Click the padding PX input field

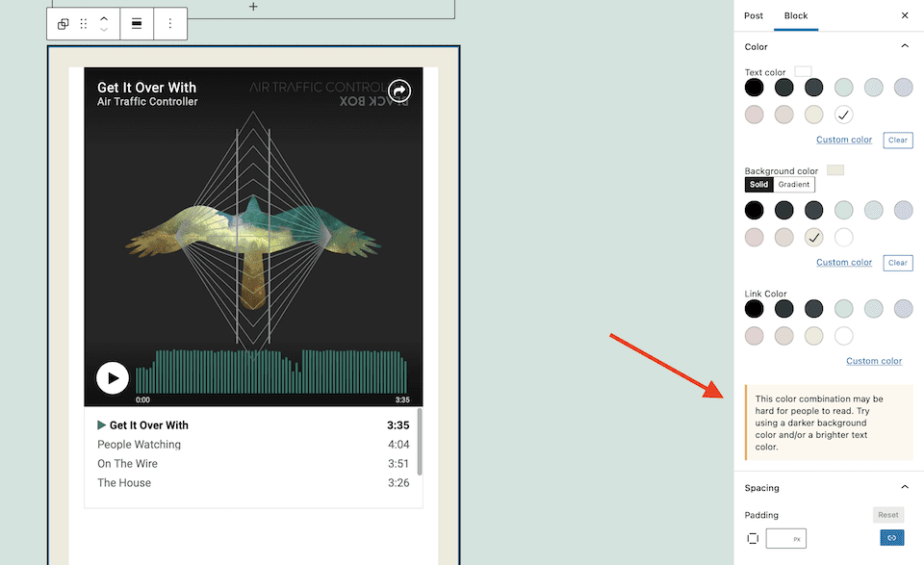pyautogui.click(x=786, y=538)
